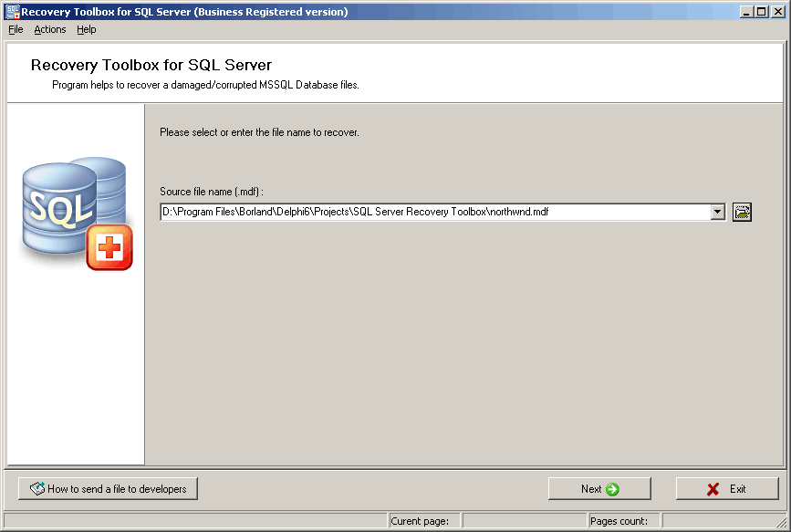Click the 'Recovery Toolbox for SQL Server' heading
The image size is (791, 532).
tap(151, 65)
